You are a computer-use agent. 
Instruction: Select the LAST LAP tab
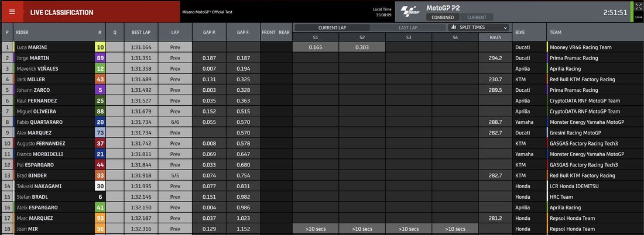click(408, 27)
